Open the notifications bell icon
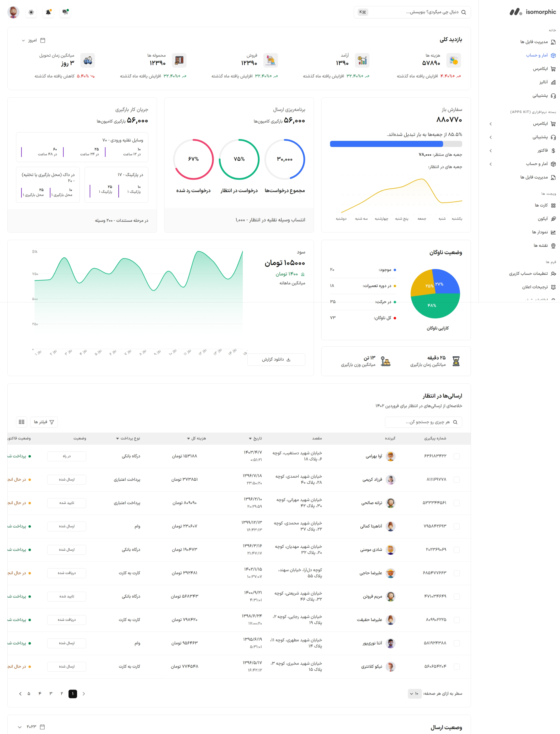Screen dimensions: 560x734 48,12
